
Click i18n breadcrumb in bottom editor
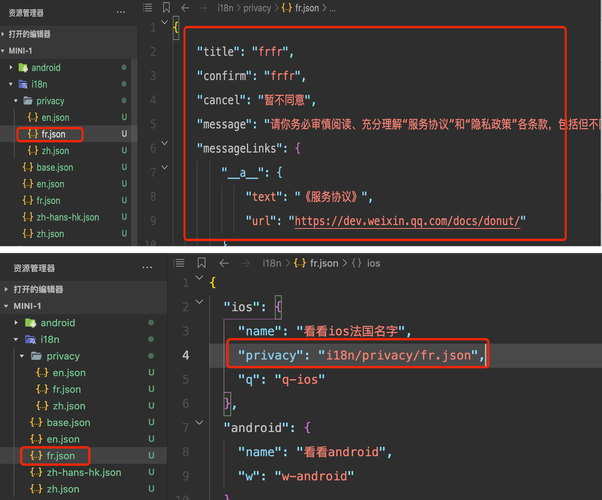[272, 263]
